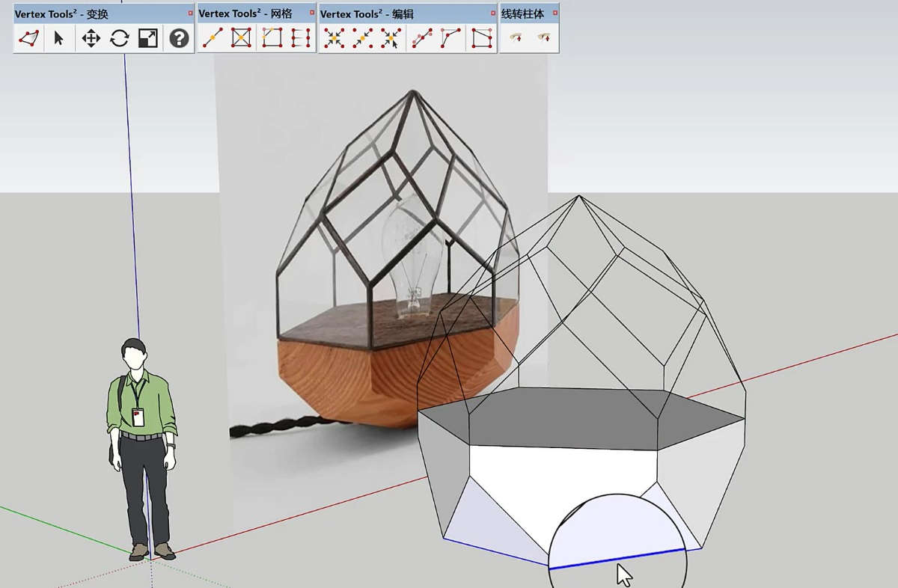898x588 pixels.
Task: Click the bent line with vertices icon
Action: [x=450, y=38]
